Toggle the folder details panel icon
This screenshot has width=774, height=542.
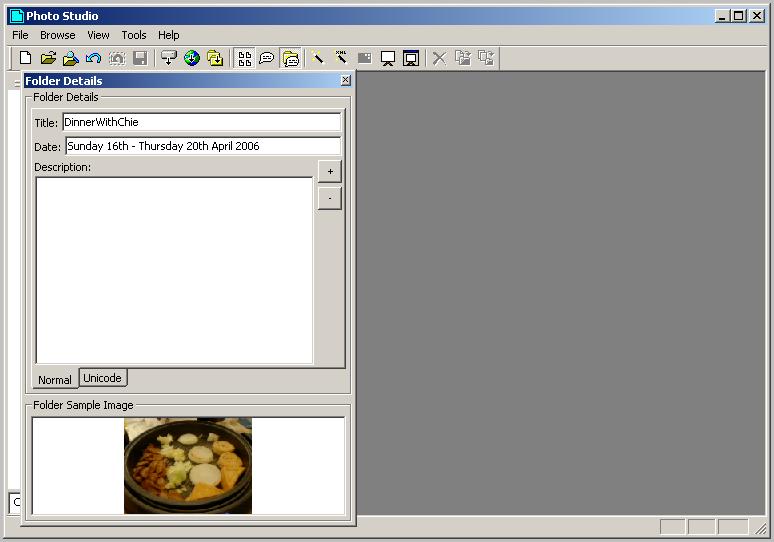[291, 58]
